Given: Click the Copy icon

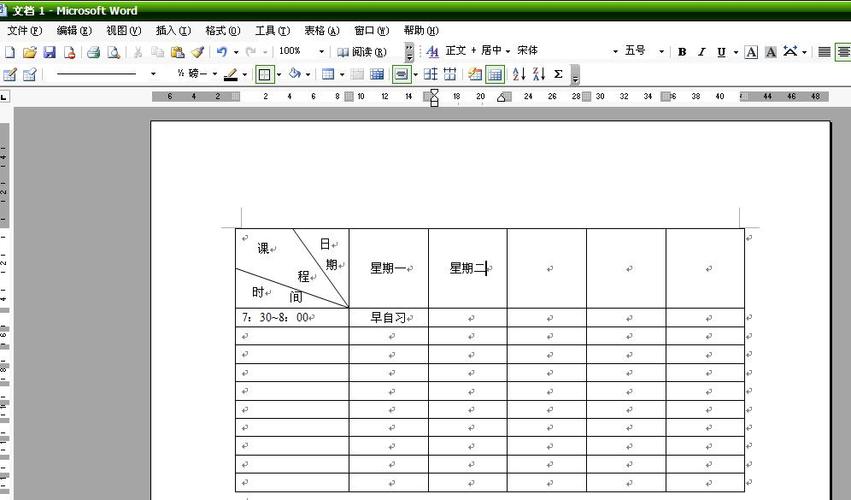Looking at the screenshot, I should click(x=157, y=52).
